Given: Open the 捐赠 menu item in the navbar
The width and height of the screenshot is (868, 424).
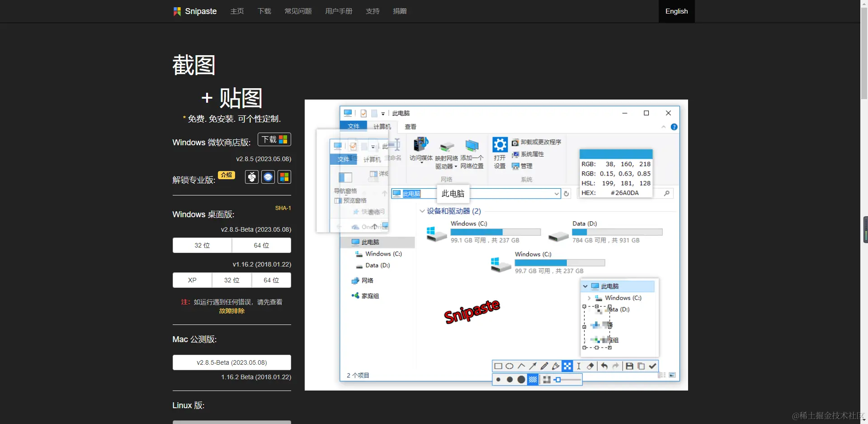Looking at the screenshot, I should pos(400,11).
